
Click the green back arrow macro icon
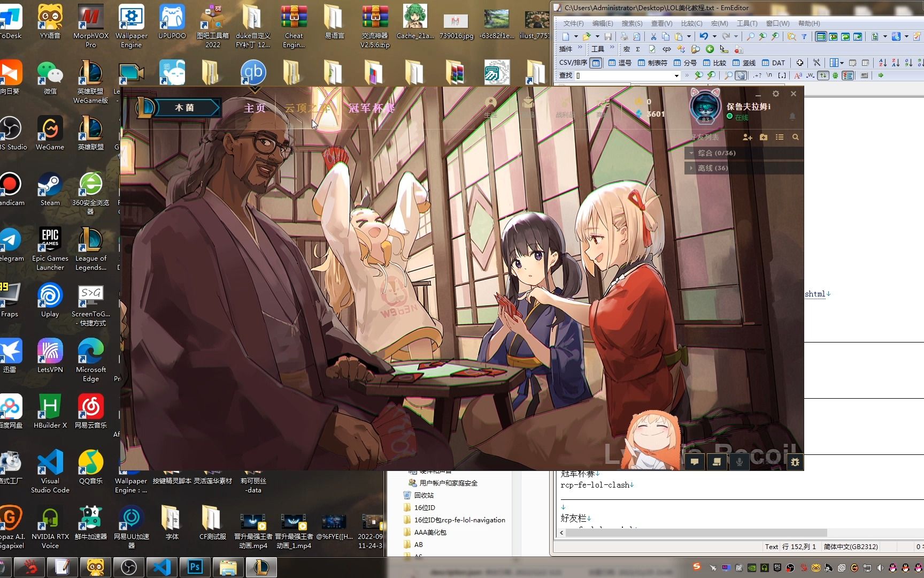tap(710, 49)
